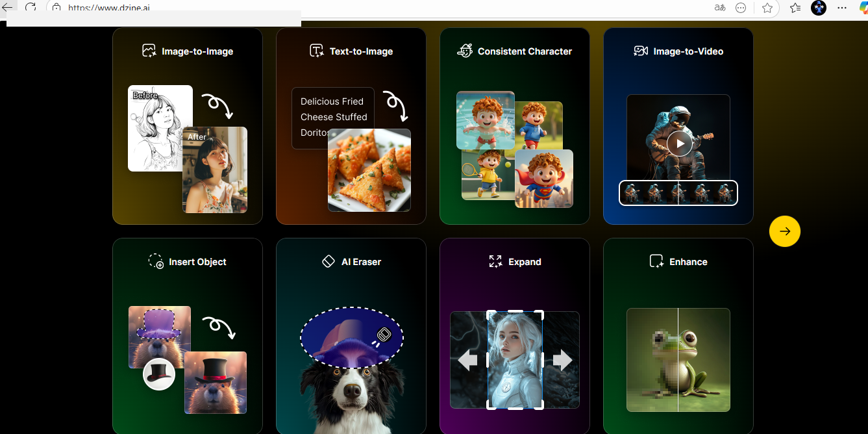
Task: Refresh the browser page
Action: pyautogui.click(x=31, y=8)
